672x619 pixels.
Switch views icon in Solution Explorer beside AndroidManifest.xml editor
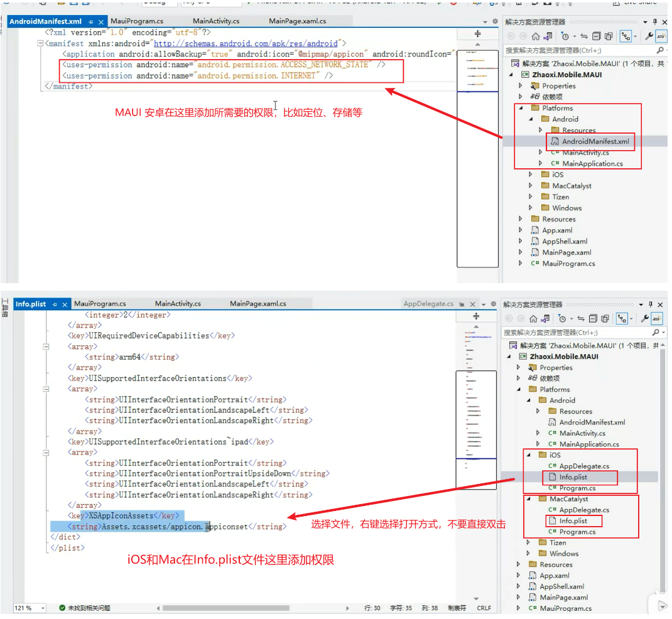[548, 36]
